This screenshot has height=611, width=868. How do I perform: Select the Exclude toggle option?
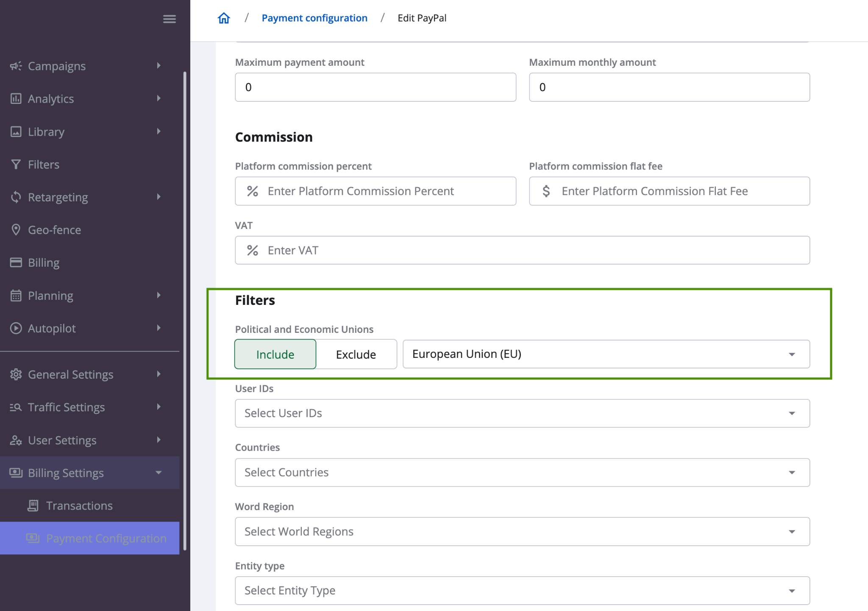coord(356,354)
